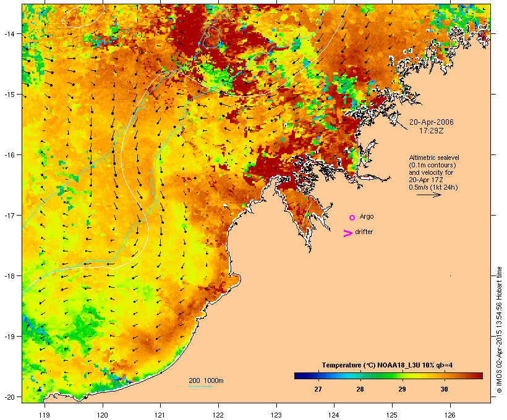
Task: Click the longitude axis label 125
Action: [x=392, y=415]
